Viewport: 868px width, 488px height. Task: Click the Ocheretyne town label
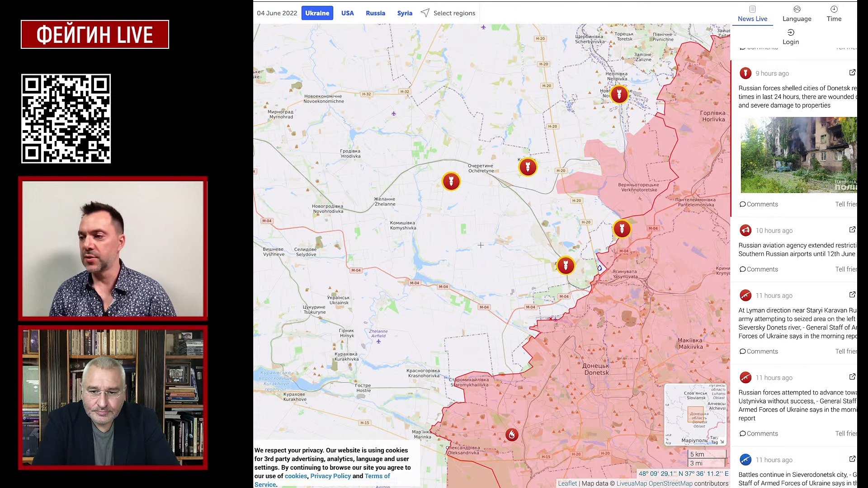[x=481, y=168]
